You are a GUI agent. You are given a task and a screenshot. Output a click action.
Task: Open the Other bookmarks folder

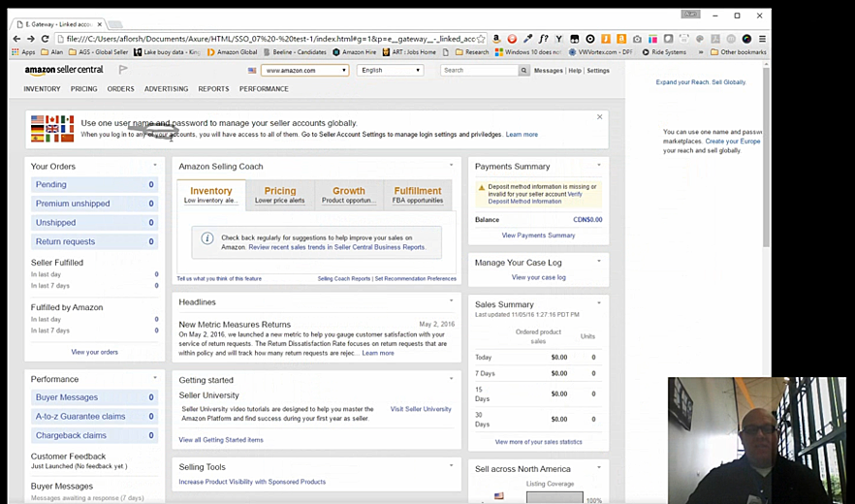pyautogui.click(x=739, y=52)
